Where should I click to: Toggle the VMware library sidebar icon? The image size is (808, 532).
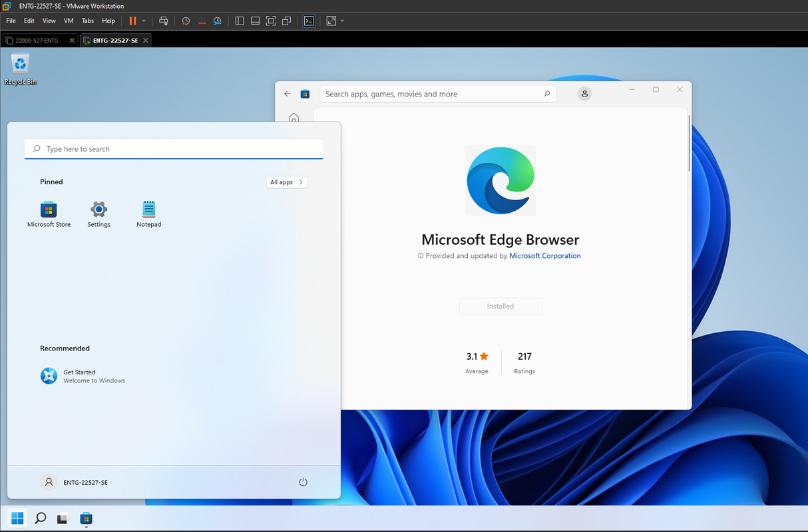tap(240, 21)
